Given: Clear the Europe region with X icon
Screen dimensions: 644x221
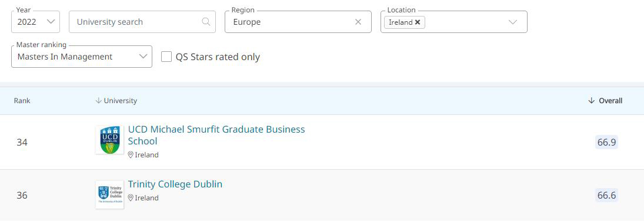Looking at the screenshot, I should (358, 22).
